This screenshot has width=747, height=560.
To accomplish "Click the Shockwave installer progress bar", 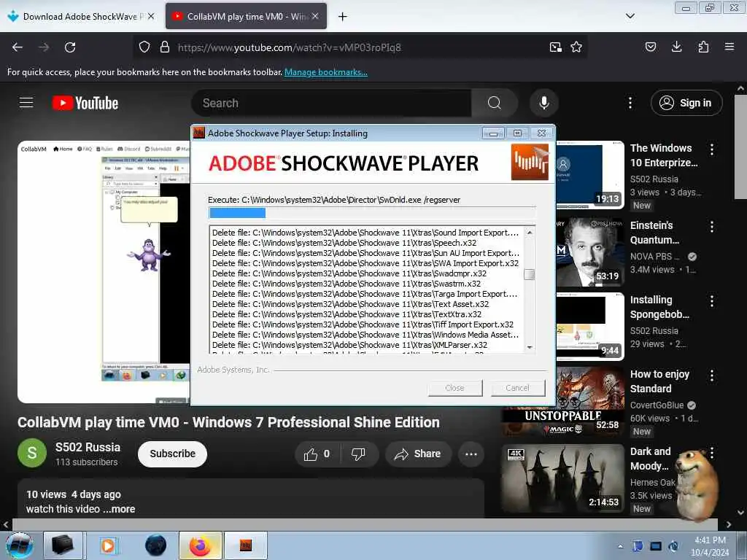I will (x=372, y=213).
